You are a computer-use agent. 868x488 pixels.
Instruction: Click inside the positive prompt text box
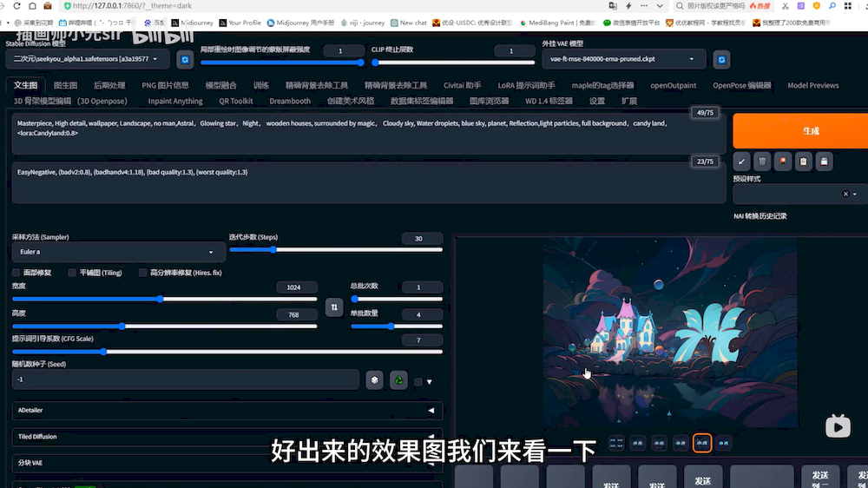click(x=369, y=133)
